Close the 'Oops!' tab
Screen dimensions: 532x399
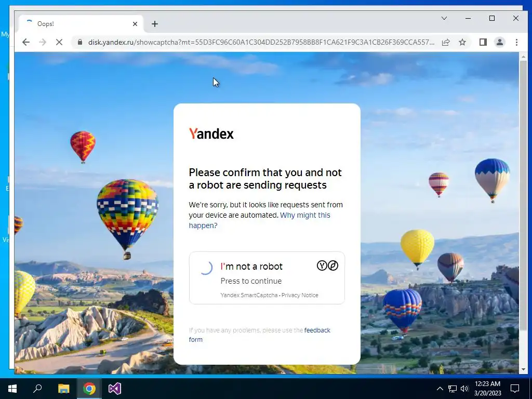[x=135, y=24]
